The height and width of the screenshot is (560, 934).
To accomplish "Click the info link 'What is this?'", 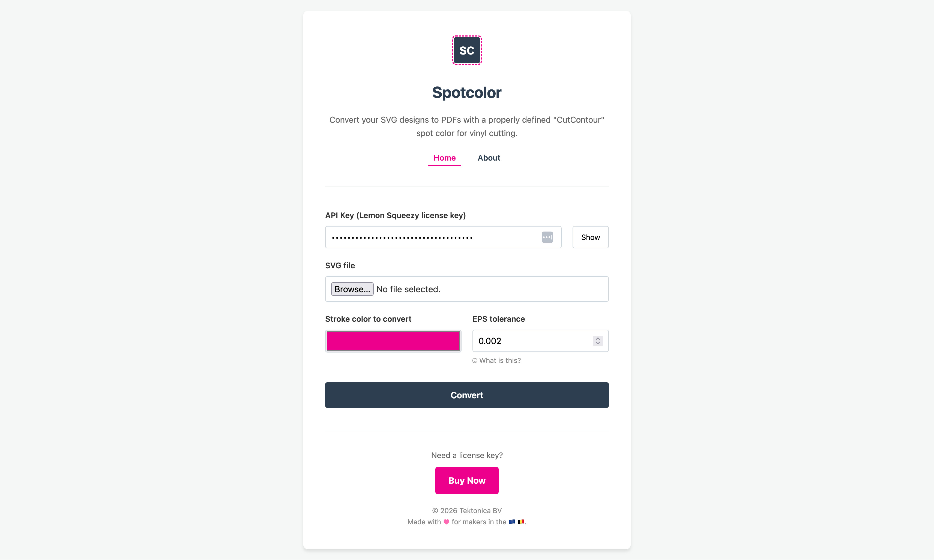I will coord(499,360).
